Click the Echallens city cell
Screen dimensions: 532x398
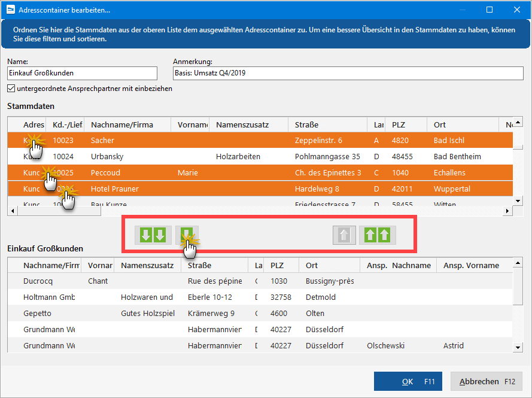tap(449, 172)
